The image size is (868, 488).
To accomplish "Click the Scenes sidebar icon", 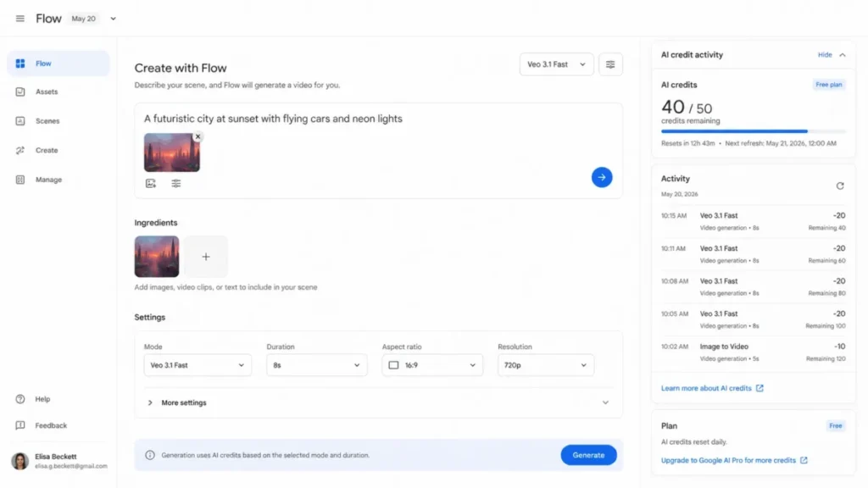I will (20, 121).
